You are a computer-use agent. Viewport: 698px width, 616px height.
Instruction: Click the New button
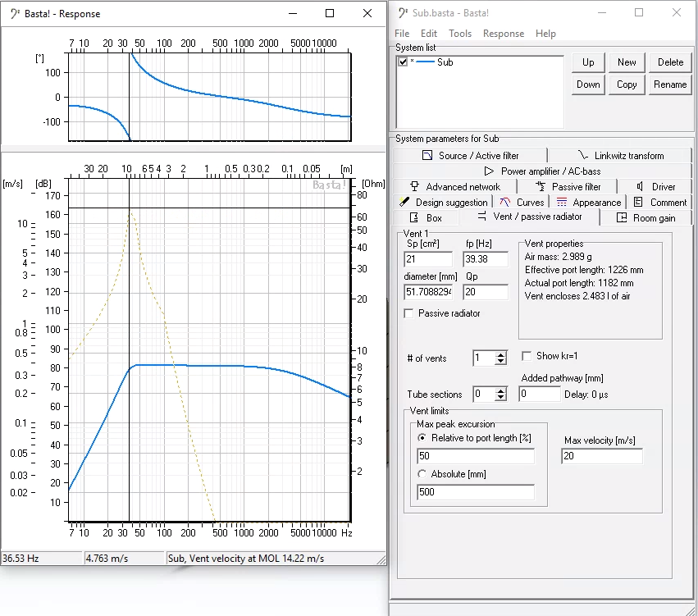coord(627,62)
